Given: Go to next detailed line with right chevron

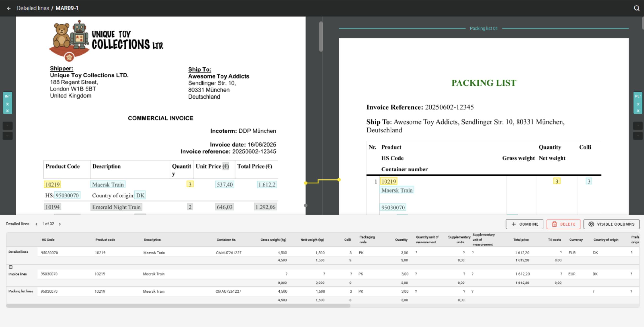Looking at the screenshot, I should click(60, 224).
